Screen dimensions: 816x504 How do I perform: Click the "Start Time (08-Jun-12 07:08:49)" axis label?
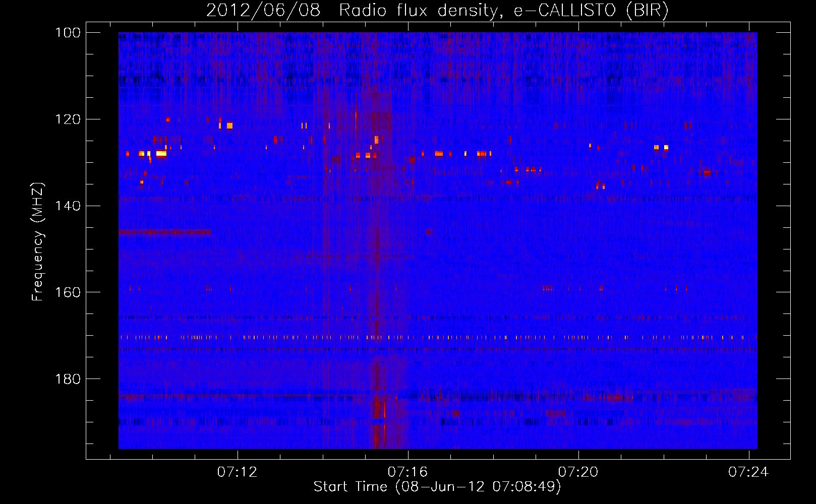pos(437,487)
